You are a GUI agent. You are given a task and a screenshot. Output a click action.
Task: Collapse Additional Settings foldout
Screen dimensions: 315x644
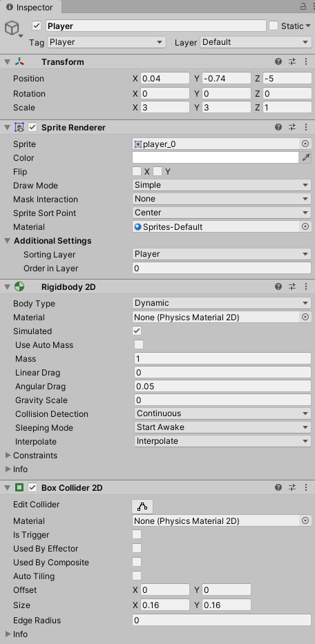[7, 241]
